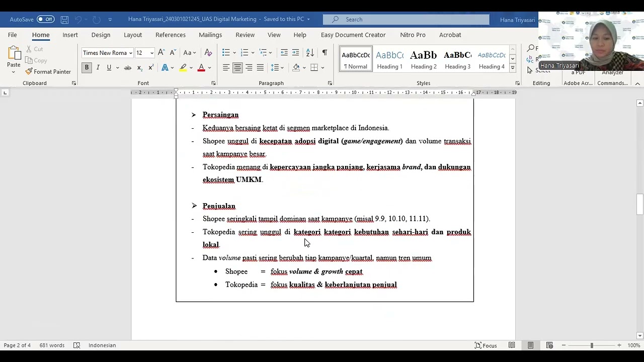Open the font size dropdown
This screenshot has height=362, width=644.
[151, 53]
